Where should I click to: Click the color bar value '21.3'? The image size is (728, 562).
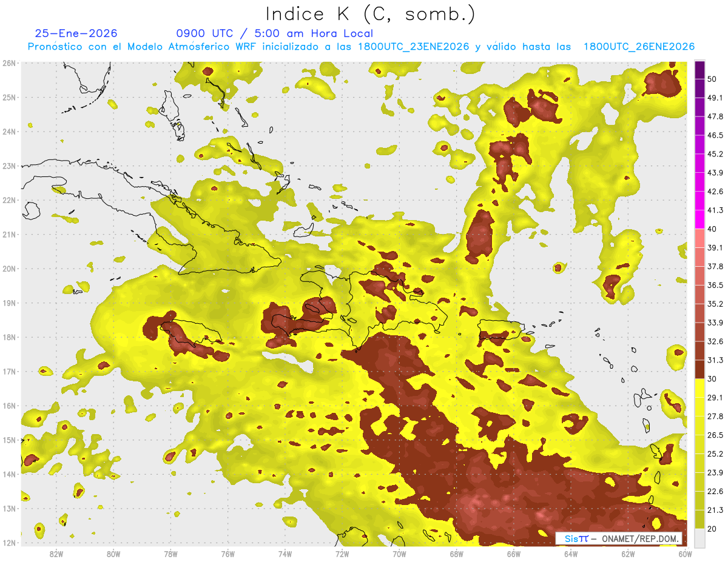coord(715,510)
